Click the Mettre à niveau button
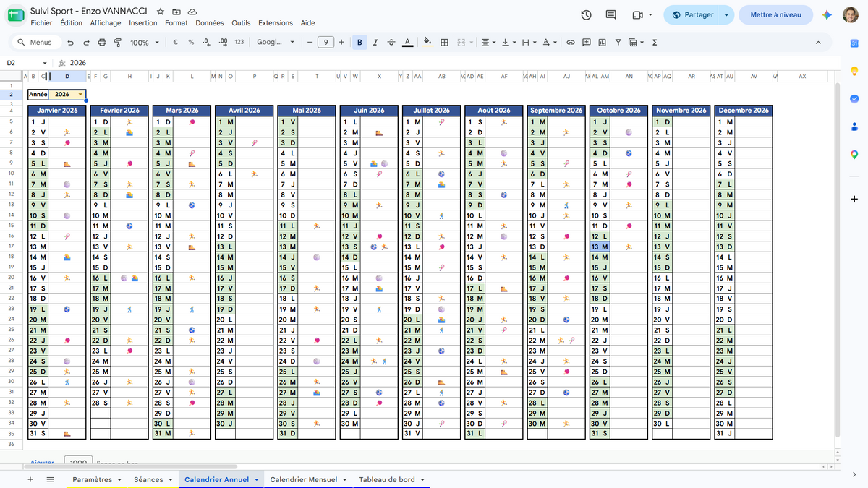 pyautogui.click(x=775, y=14)
